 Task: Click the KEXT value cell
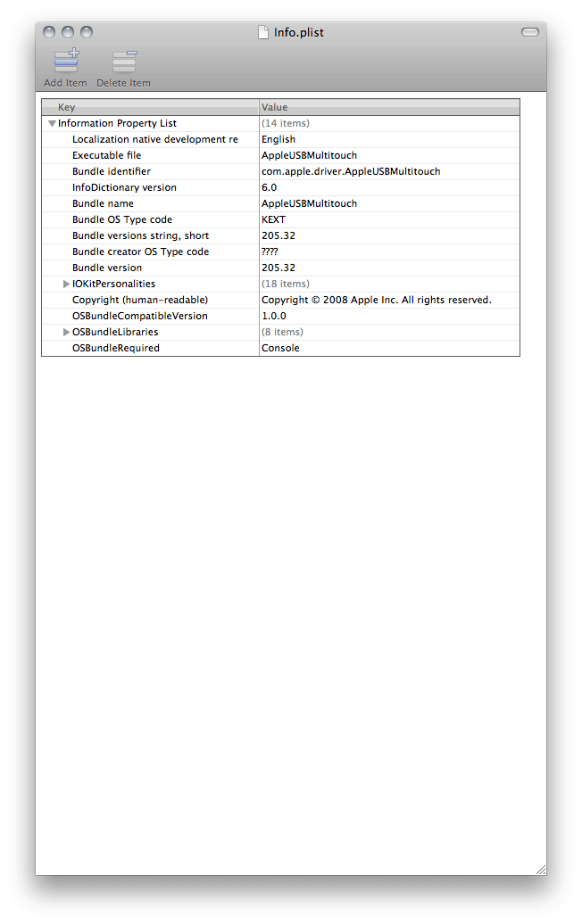click(390, 219)
